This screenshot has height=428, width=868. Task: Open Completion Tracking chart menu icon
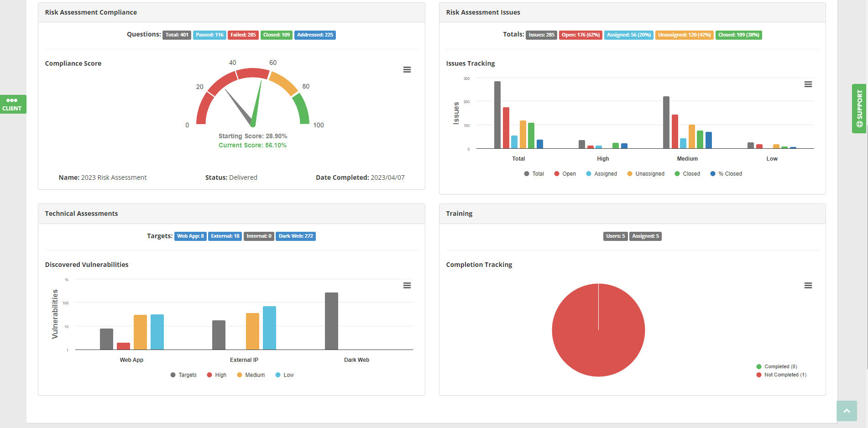pos(808,286)
